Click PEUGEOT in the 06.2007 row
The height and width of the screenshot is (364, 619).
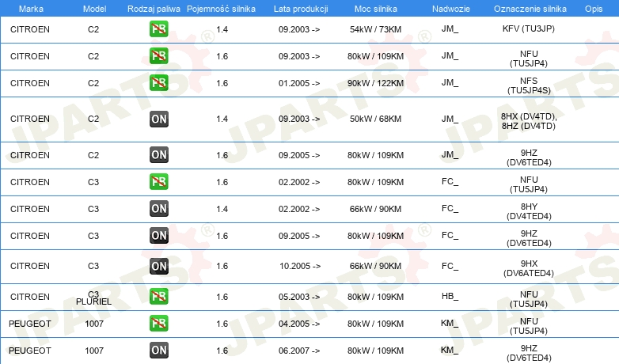coord(30,351)
